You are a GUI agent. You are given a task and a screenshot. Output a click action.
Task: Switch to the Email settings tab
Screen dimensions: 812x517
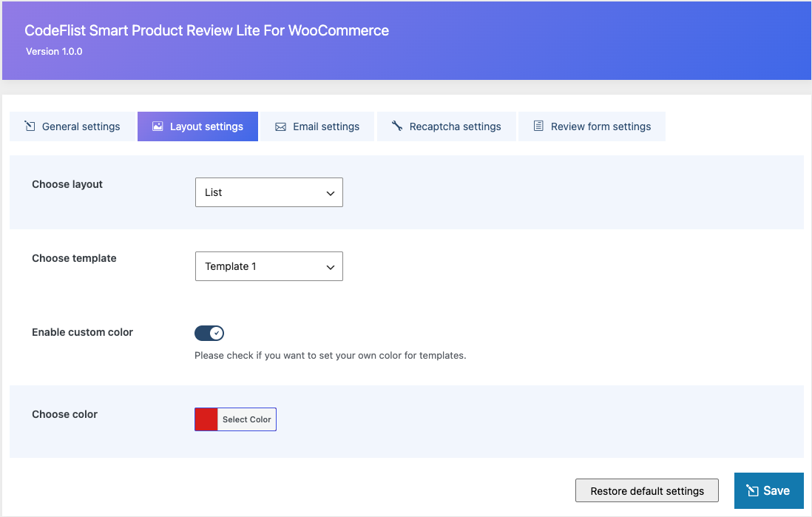(317, 126)
